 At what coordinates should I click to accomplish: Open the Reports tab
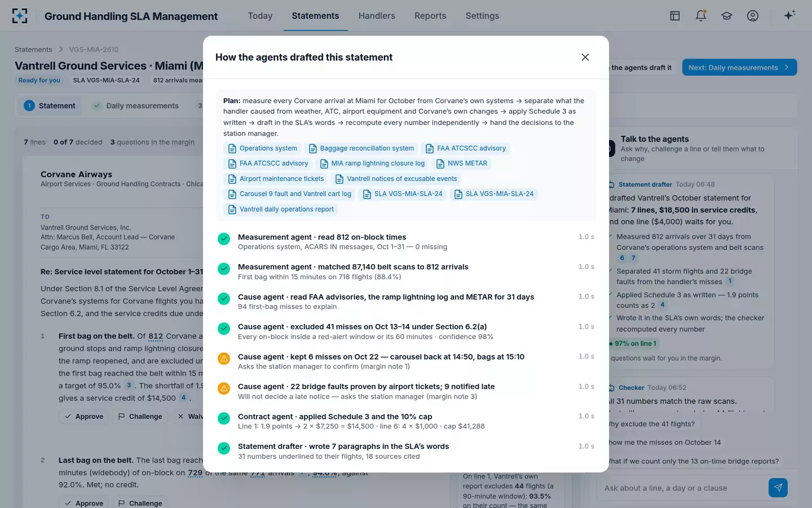point(430,16)
